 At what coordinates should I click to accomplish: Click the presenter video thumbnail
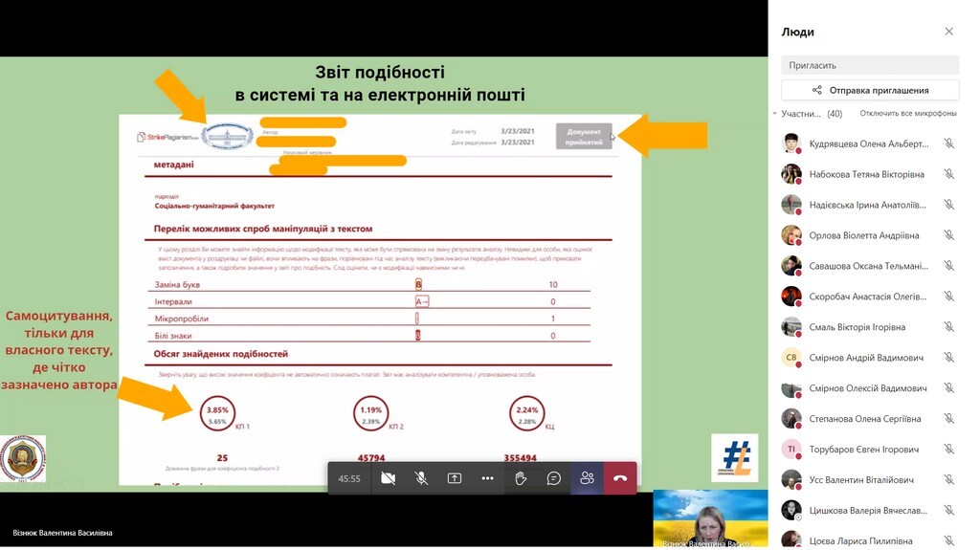click(711, 518)
